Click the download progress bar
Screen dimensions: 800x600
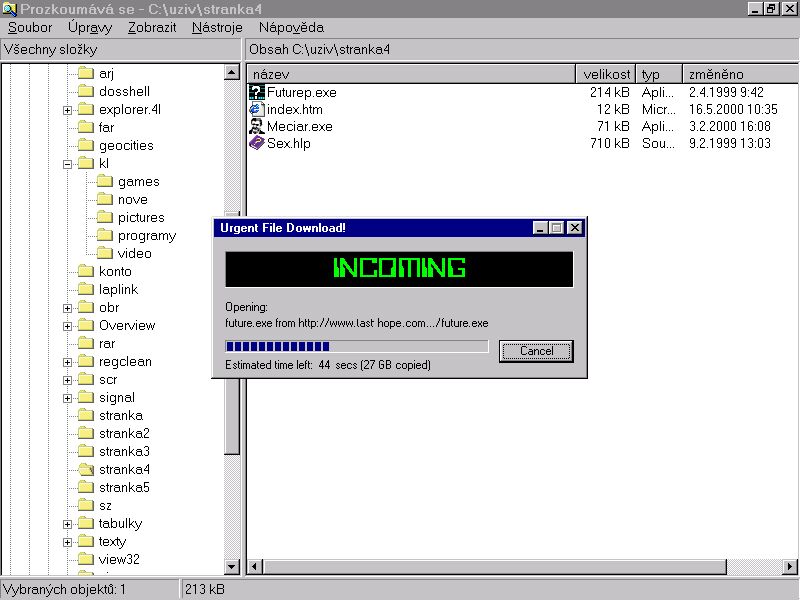pos(356,347)
